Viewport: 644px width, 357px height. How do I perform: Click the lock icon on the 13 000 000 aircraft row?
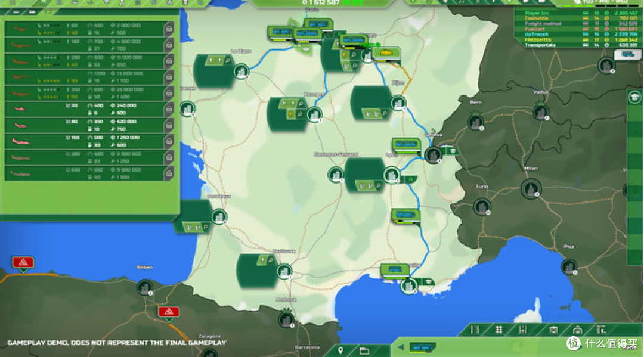coord(169,77)
